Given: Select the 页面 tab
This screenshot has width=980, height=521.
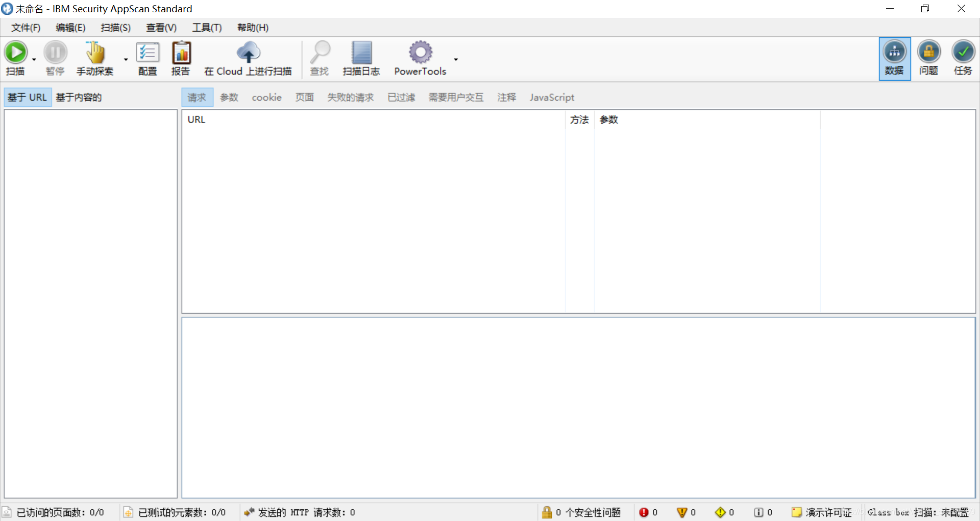Looking at the screenshot, I should pyautogui.click(x=305, y=97).
